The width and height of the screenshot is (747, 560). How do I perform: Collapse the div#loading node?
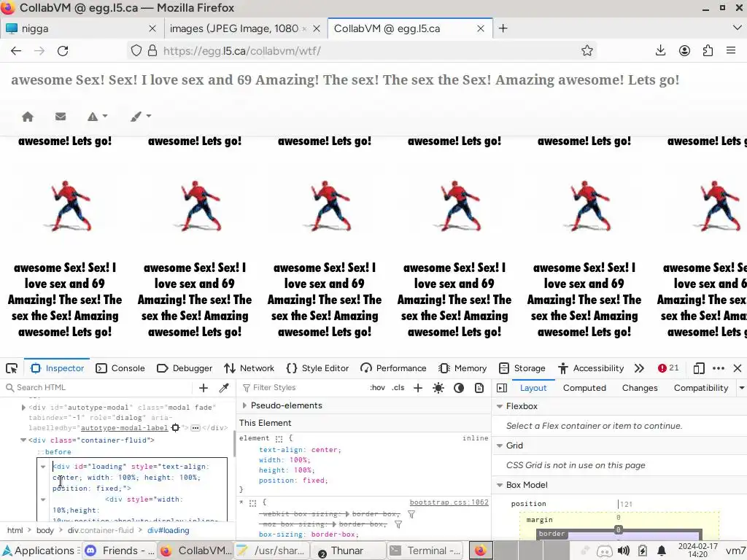pyautogui.click(x=43, y=467)
